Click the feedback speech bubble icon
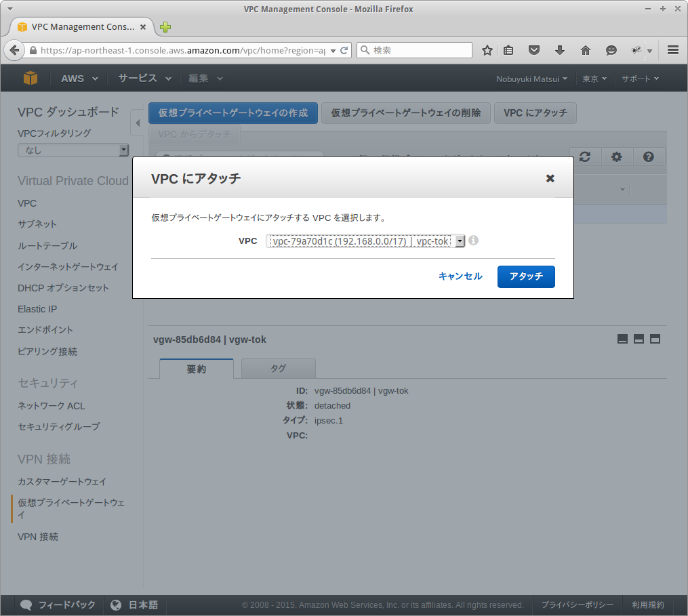Screen dimensions: 688x616 pyautogui.click(x=26, y=604)
